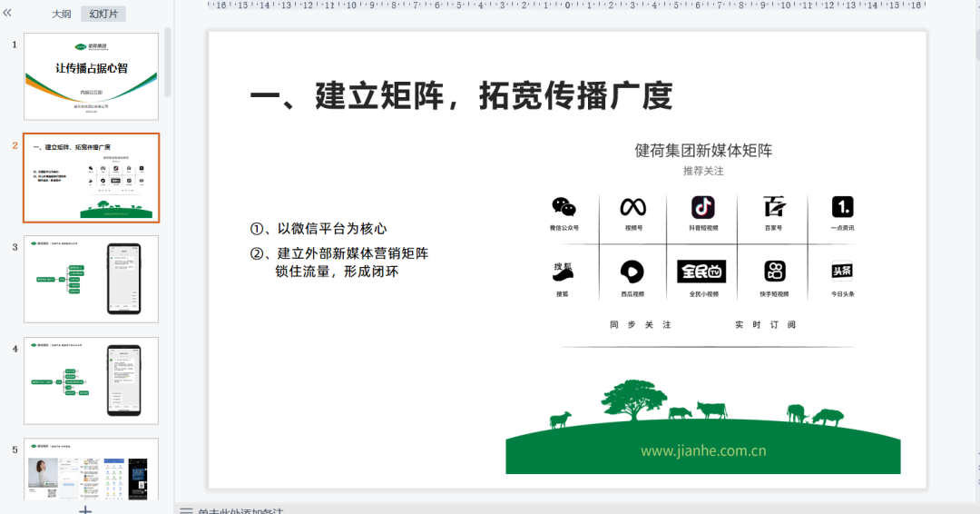This screenshot has width=980, height=514.
Task: Click the 同步关注 text
Action: pos(641,324)
